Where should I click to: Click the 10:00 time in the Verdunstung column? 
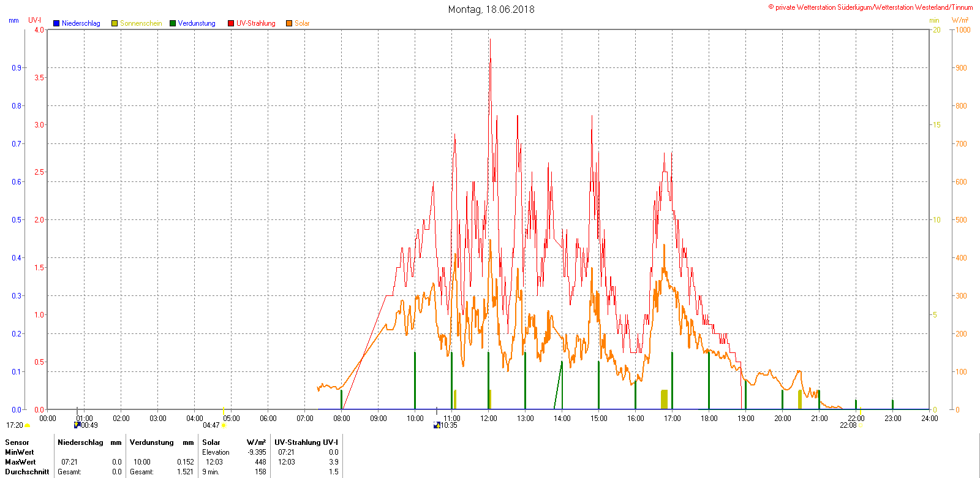[x=142, y=462]
